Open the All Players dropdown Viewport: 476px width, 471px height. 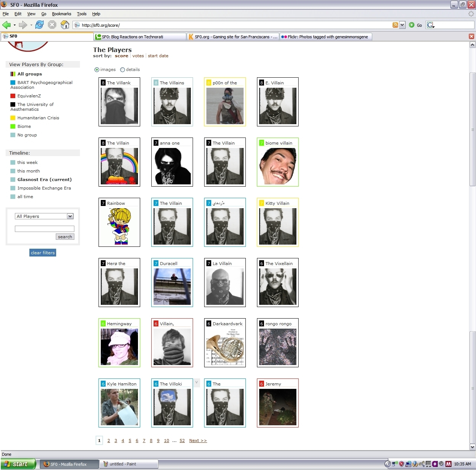[44, 216]
